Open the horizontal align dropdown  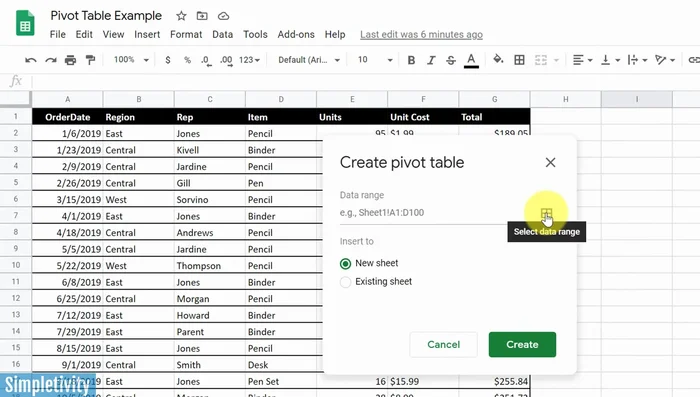[583, 60]
